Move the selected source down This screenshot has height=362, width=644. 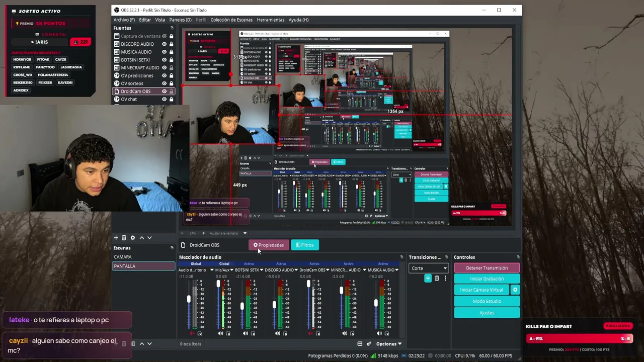(149, 238)
